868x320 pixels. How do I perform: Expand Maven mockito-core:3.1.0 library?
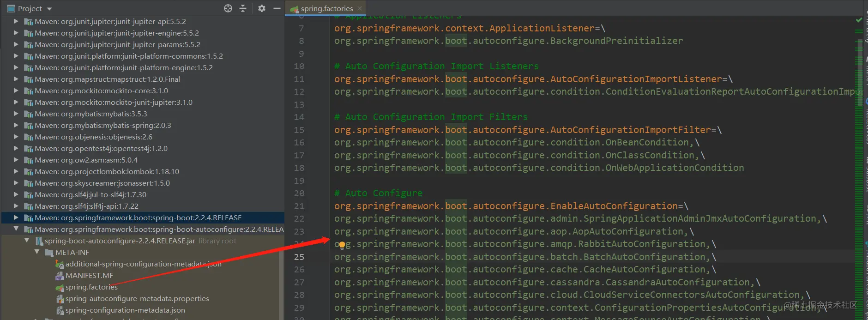(x=16, y=91)
